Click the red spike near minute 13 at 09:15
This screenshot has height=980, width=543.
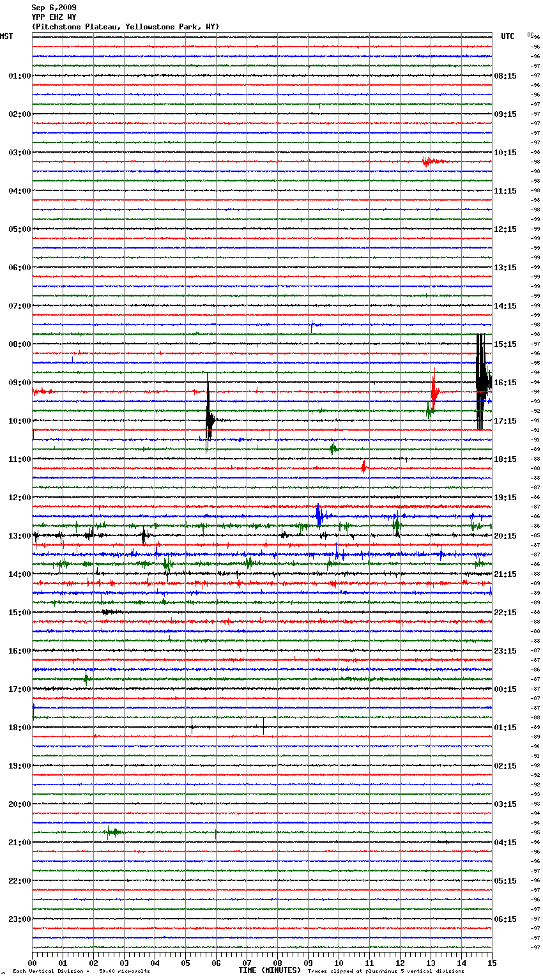434,390
